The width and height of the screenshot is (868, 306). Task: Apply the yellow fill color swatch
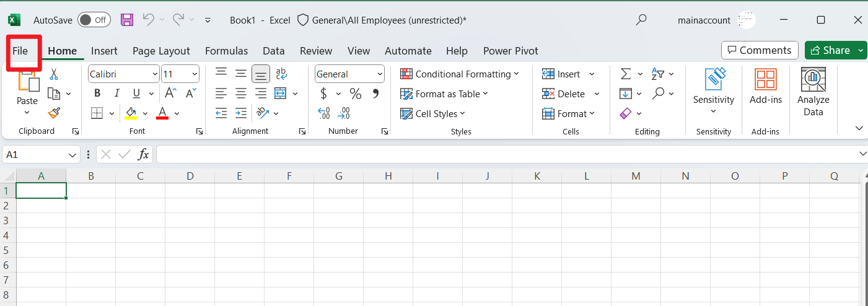(x=131, y=113)
